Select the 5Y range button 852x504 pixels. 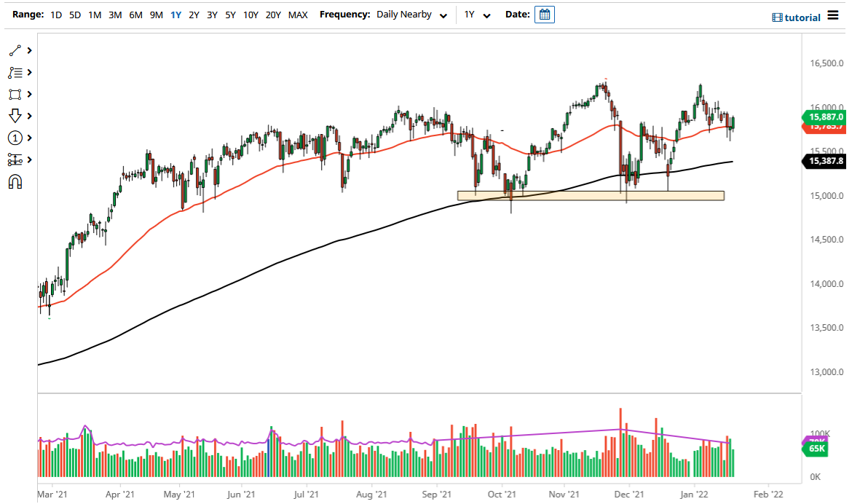click(230, 14)
